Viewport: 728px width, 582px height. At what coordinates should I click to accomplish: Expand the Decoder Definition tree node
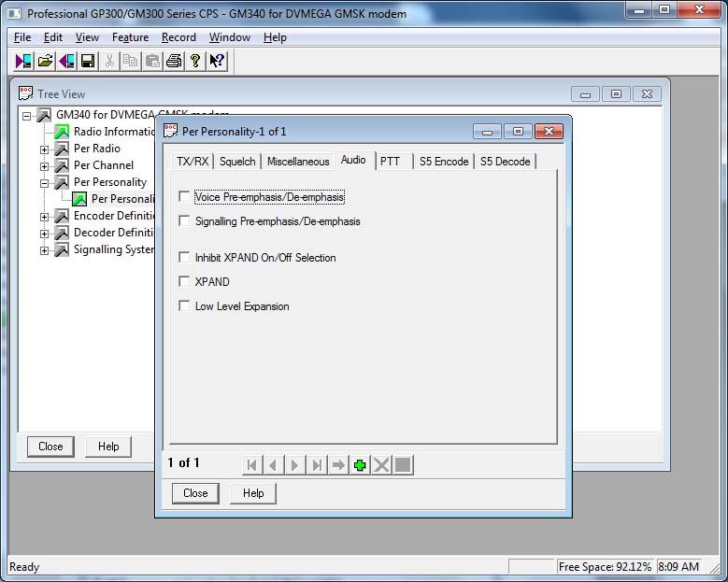point(45,234)
